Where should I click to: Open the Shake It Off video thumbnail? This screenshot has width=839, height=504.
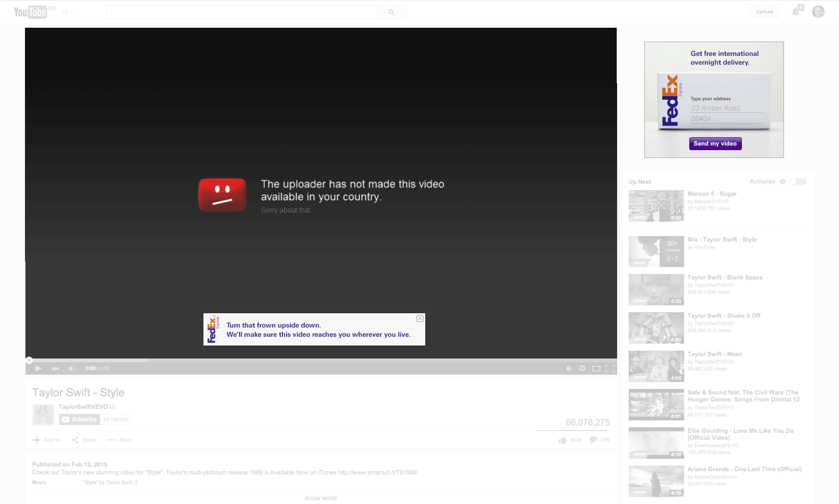656,328
